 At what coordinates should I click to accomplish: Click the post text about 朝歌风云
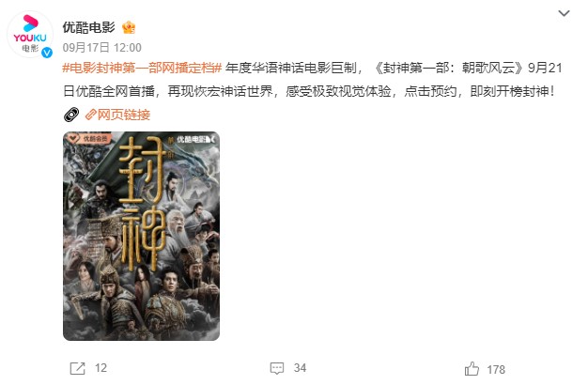[313, 80]
